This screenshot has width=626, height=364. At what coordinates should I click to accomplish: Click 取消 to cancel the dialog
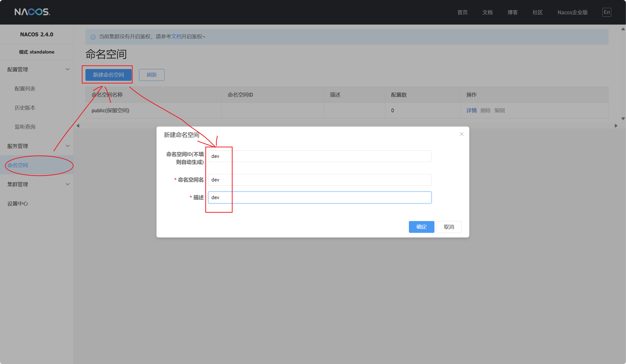449,227
